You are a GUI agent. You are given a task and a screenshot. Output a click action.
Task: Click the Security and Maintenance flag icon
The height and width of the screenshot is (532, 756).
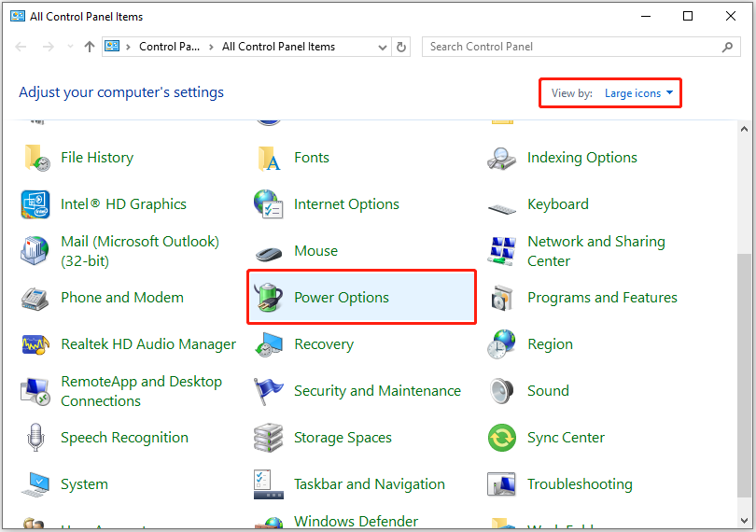coord(268,391)
